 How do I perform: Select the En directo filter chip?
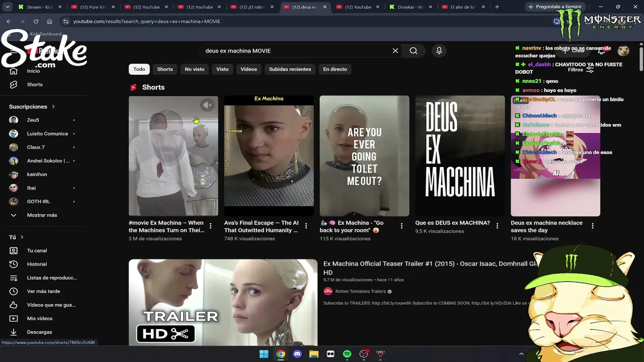[x=335, y=69]
